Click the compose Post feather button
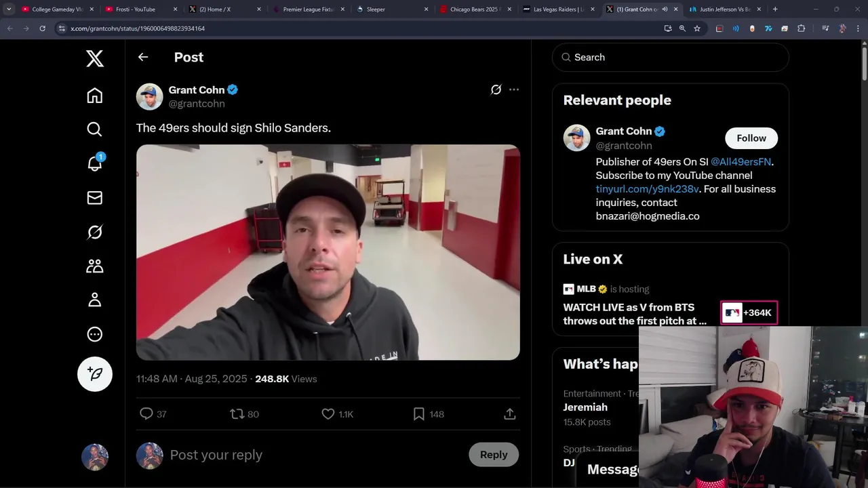 click(x=95, y=374)
